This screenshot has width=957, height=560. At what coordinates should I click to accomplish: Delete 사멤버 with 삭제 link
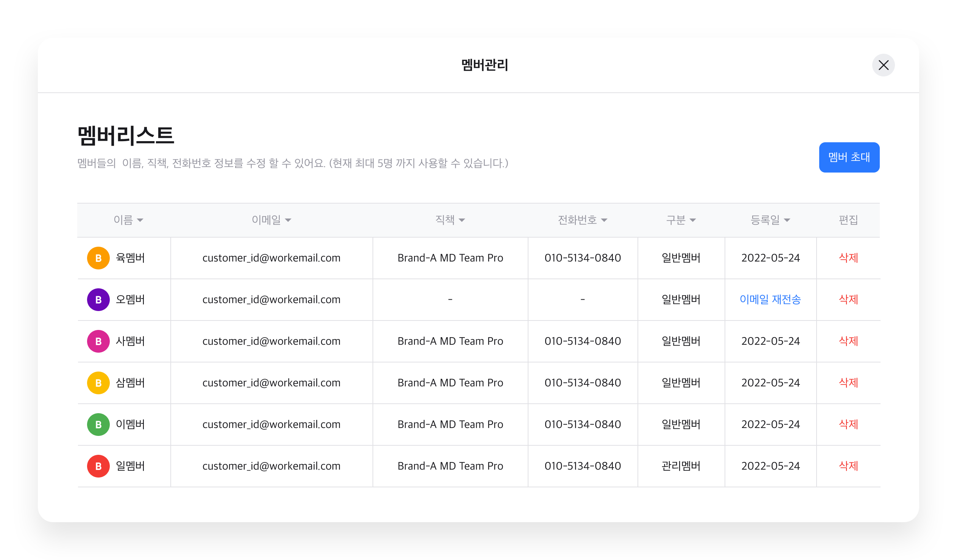pyautogui.click(x=848, y=341)
